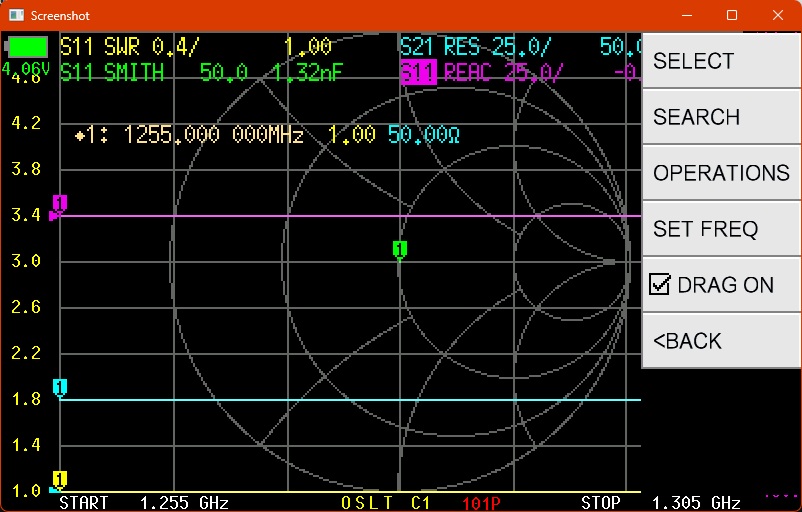
Task: Open the OPERATIONS submenu
Action: click(720, 173)
